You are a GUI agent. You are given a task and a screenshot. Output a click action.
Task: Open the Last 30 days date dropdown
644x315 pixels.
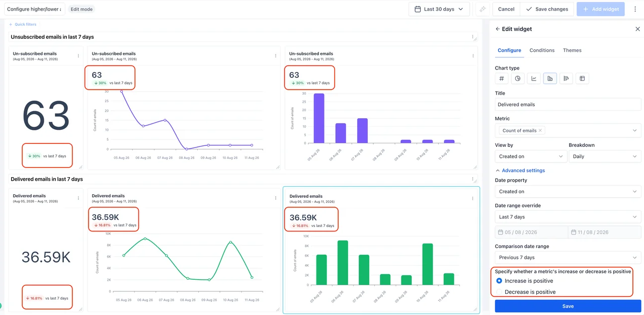pyautogui.click(x=439, y=9)
